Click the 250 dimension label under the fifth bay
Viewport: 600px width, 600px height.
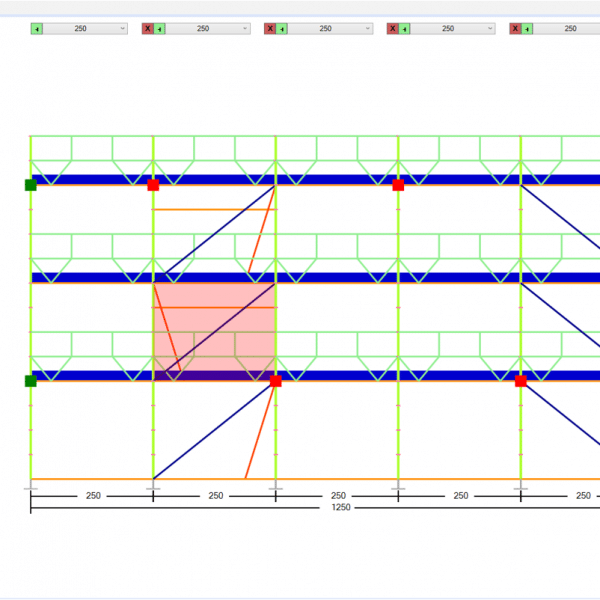click(583, 496)
